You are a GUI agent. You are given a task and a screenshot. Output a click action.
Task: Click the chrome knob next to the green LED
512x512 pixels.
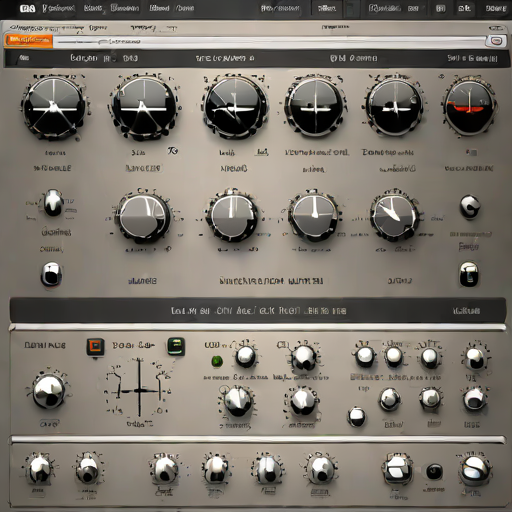[x=246, y=357]
